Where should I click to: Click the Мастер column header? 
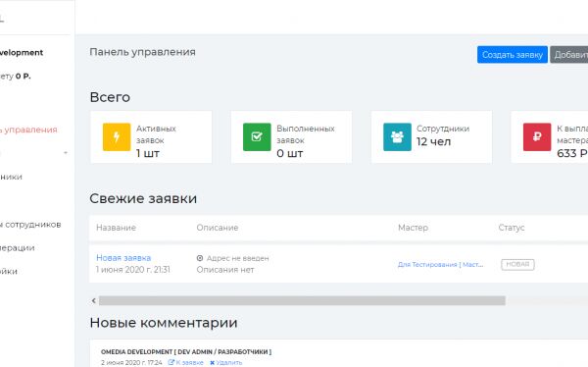413,228
